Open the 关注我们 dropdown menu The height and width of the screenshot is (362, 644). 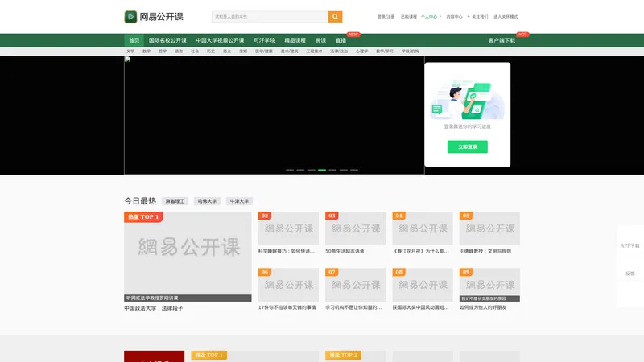[479, 16]
